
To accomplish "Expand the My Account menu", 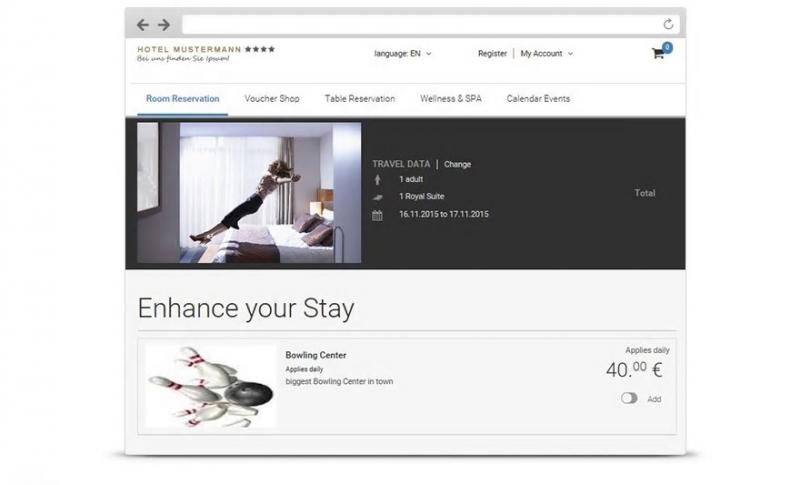I will coord(546,54).
